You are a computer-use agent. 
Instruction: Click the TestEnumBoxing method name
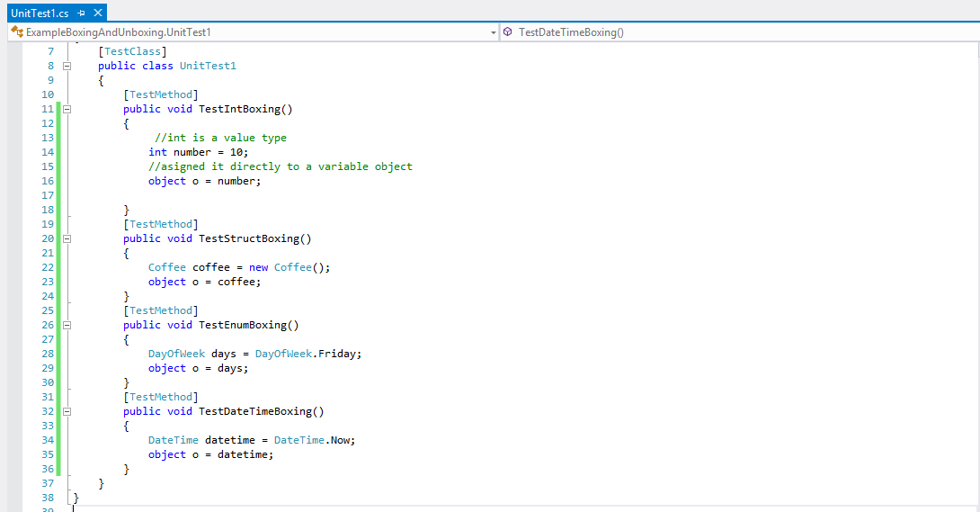click(243, 325)
